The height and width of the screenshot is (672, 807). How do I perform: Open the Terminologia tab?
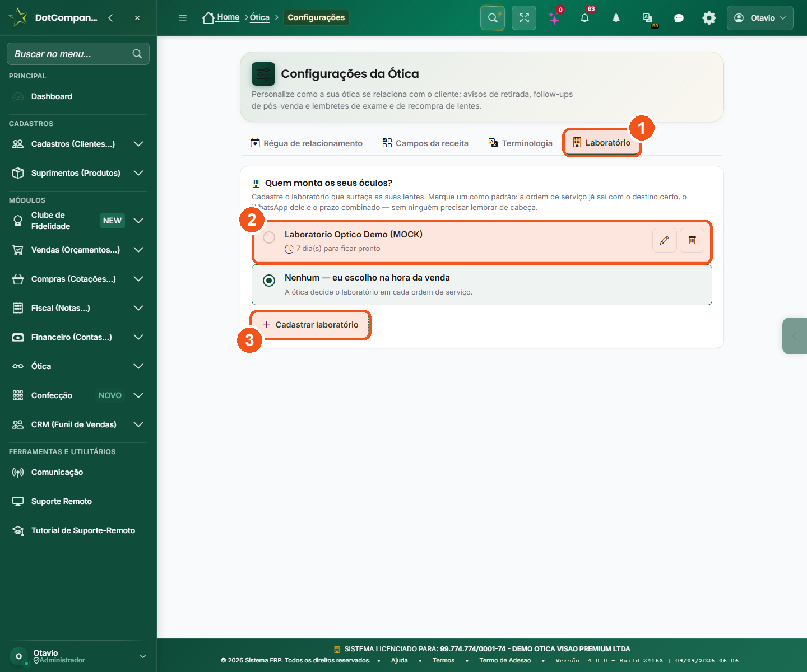tap(521, 143)
